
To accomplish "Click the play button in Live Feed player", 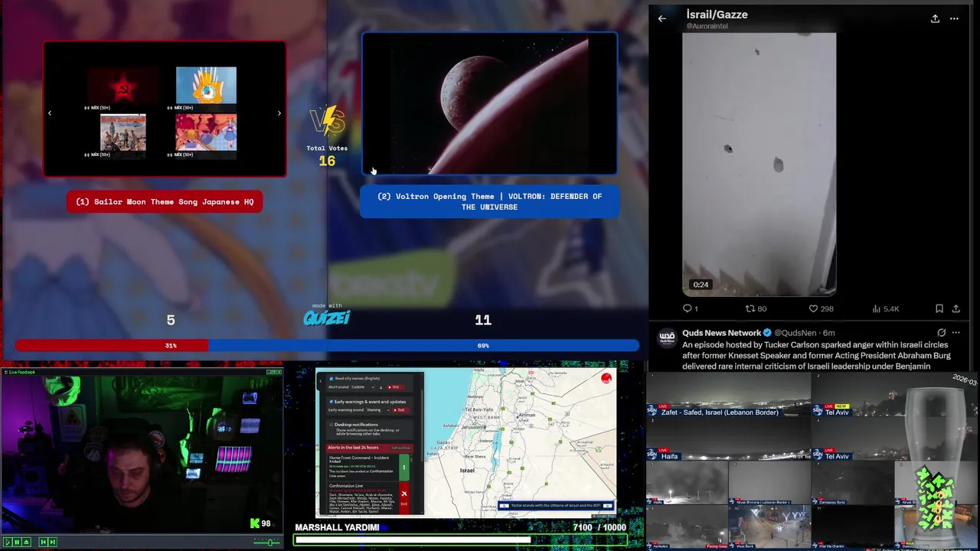I will tap(8, 542).
